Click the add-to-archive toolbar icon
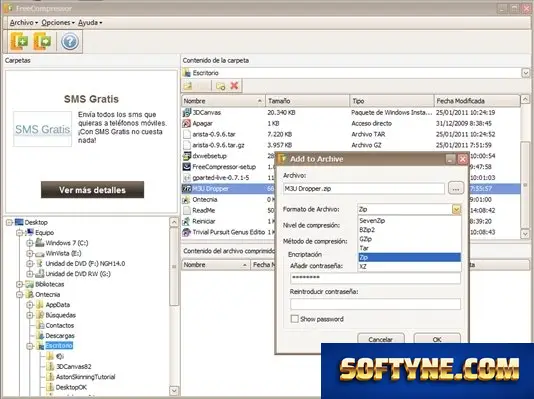 19,42
